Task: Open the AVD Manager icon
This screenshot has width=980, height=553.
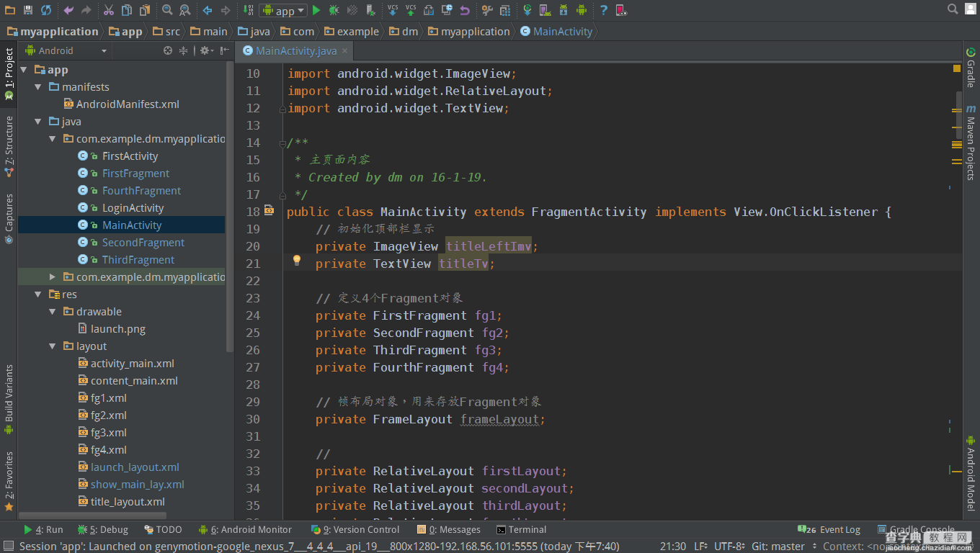Action: pos(545,10)
